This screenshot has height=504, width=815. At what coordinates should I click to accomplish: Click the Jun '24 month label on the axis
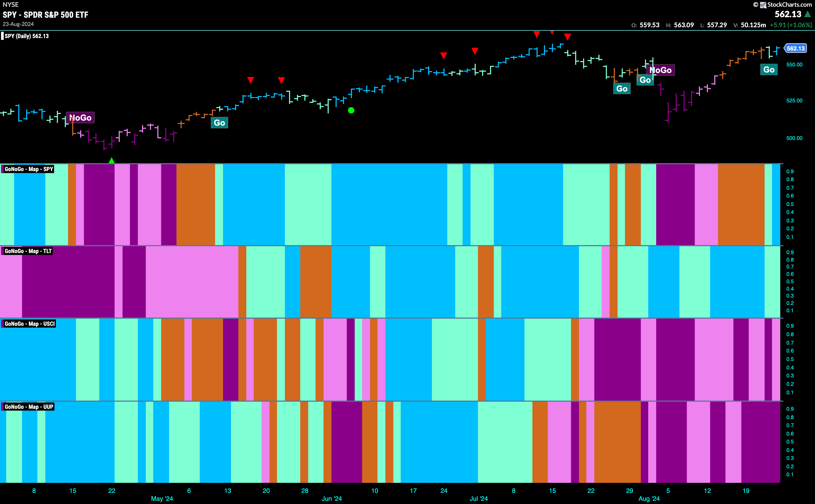pos(332,499)
